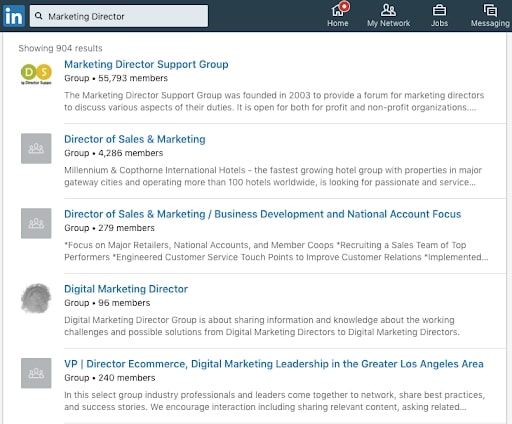Click the LinkedIn logo icon

(14, 16)
